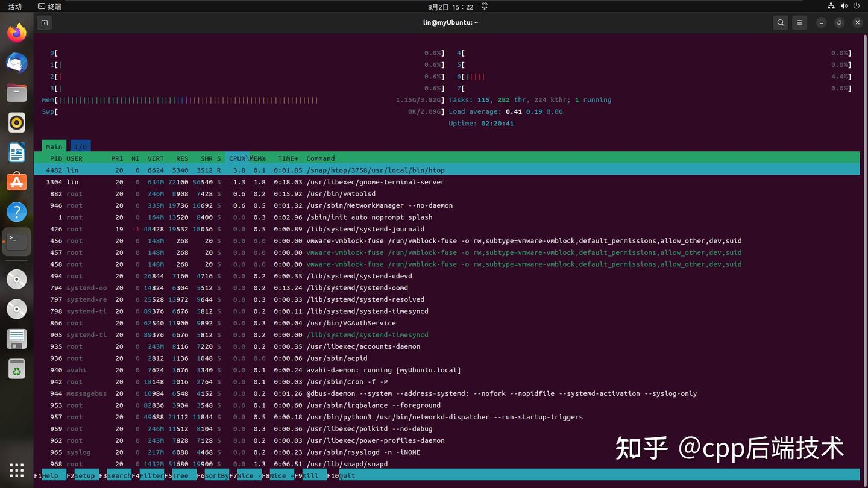
Task: Click the Show Applications grid icon
Action: [16, 470]
